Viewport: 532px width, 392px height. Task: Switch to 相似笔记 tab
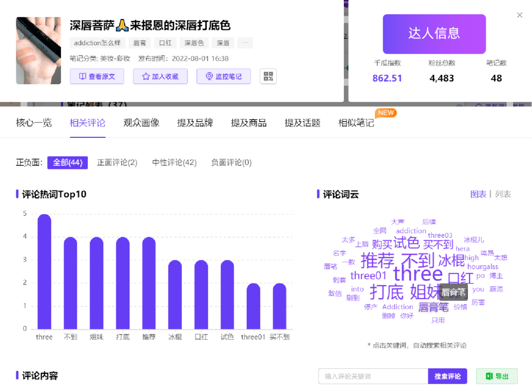pyautogui.click(x=356, y=123)
